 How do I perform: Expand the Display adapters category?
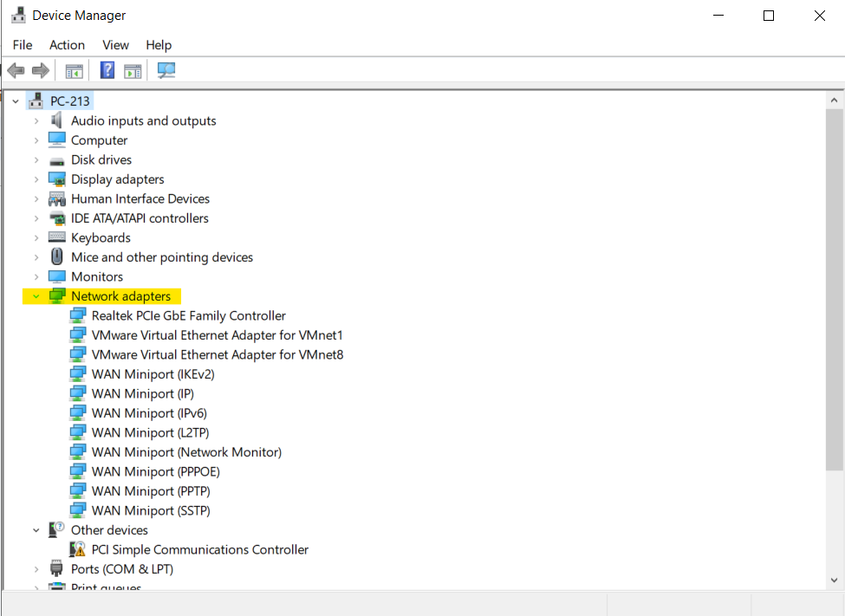coord(36,179)
